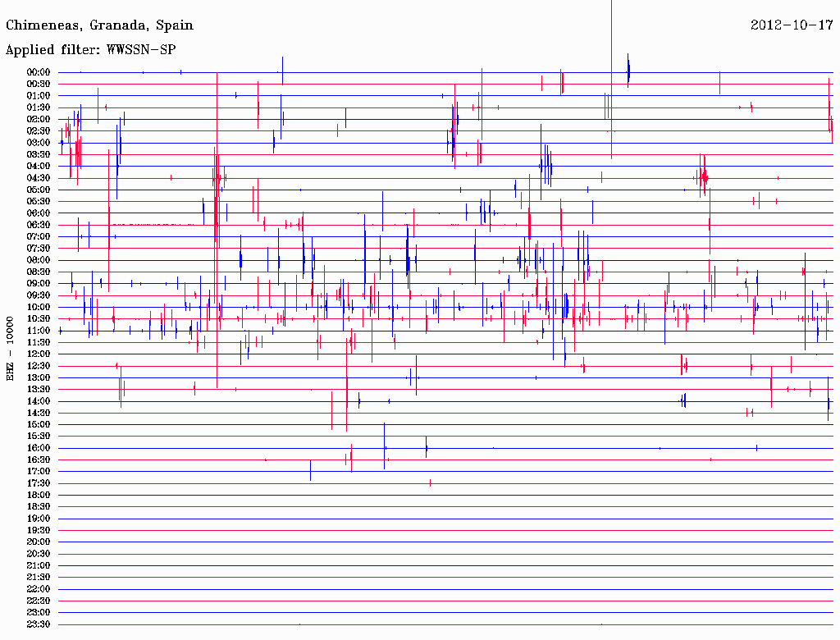Click the 12:30 time label
This screenshot has width=840, height=640.
coord(39,366)
